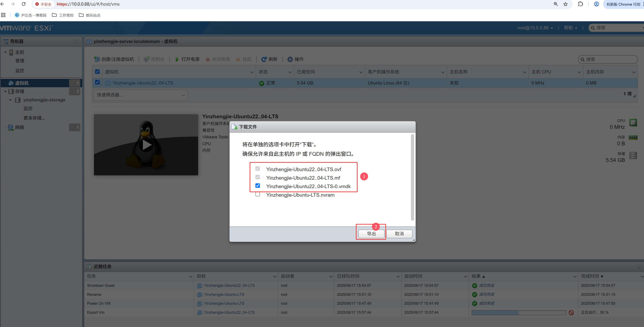
Task: Click the Power on play icon
Action: [x=177, y=59]
